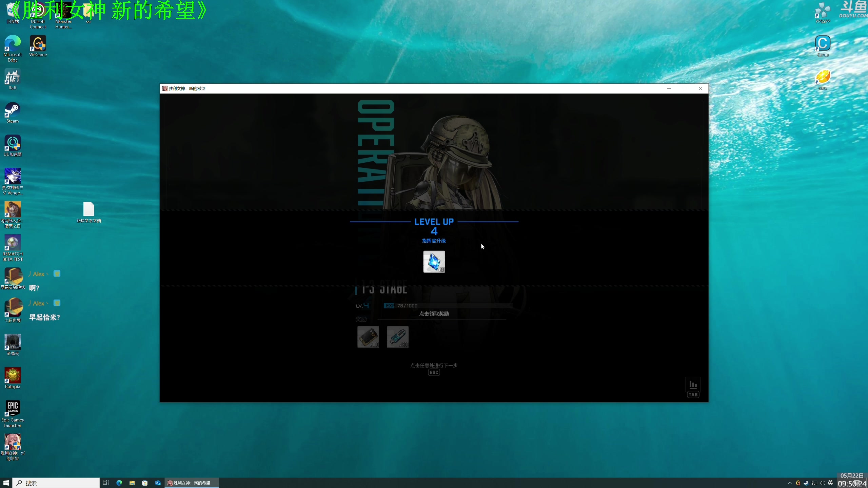This screenshot has height=488, width=868.
Task: Click 点击领取奖励 to claim rewards
Action: [x=434, y=314]
